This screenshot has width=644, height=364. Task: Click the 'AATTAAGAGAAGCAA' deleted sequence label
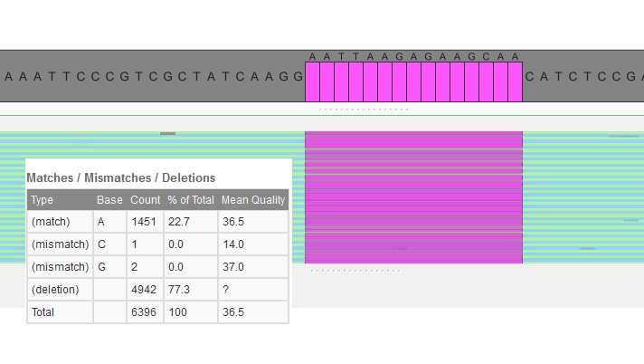click(413, 56)
